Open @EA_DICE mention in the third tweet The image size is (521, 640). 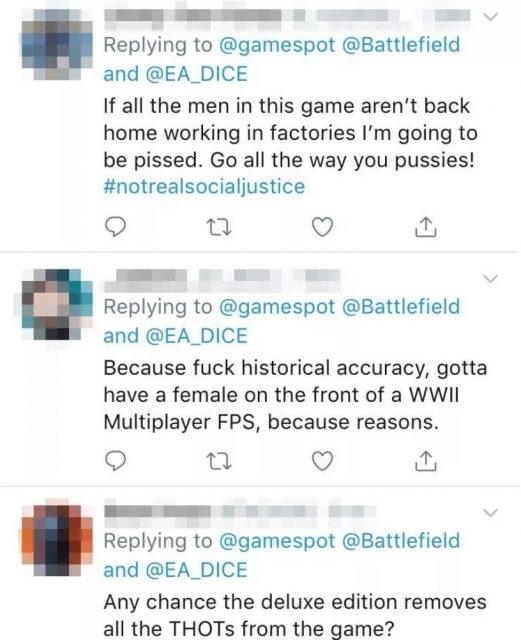pyautogui.click(x=196, y=570)
